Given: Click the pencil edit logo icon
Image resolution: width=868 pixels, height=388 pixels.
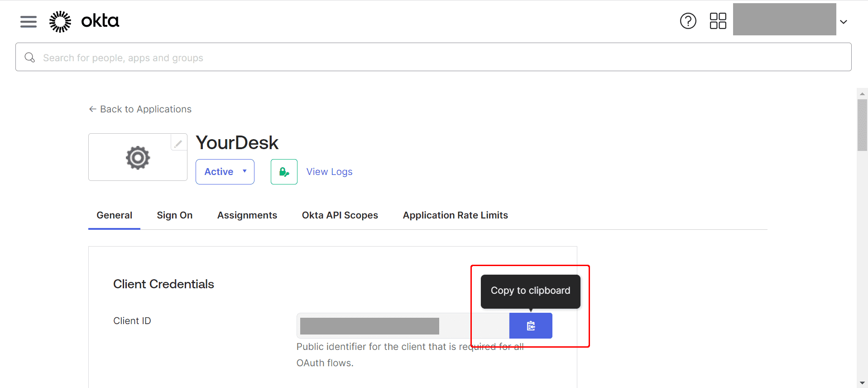Looking at the screenshot, I should [x=178, y=143].
